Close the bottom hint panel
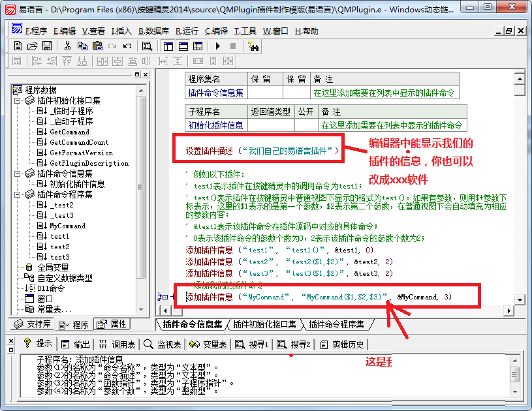Viewport: 532px width, 411px height. click(11, 341)
